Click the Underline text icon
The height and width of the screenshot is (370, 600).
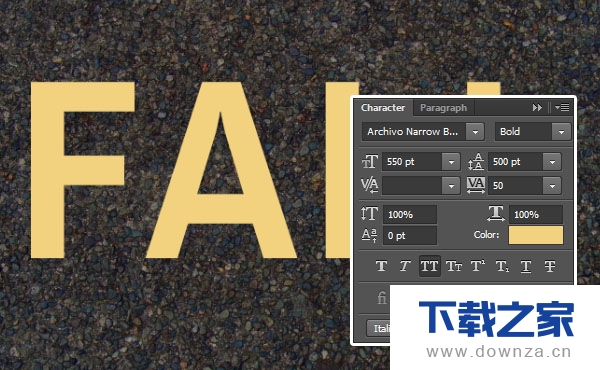[x=526, y=266]
